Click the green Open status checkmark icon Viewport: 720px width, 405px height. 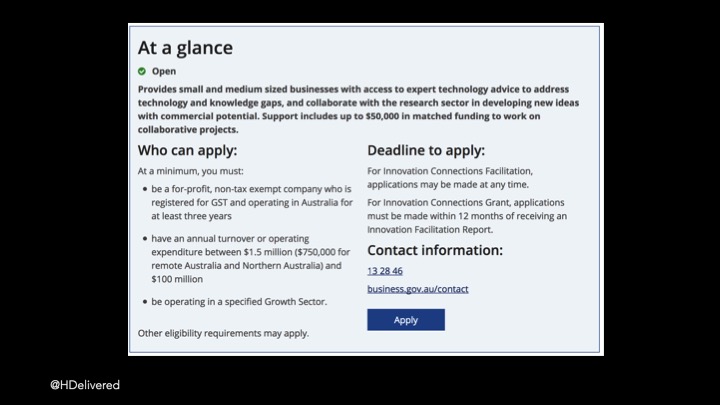(x=142, y=71)
